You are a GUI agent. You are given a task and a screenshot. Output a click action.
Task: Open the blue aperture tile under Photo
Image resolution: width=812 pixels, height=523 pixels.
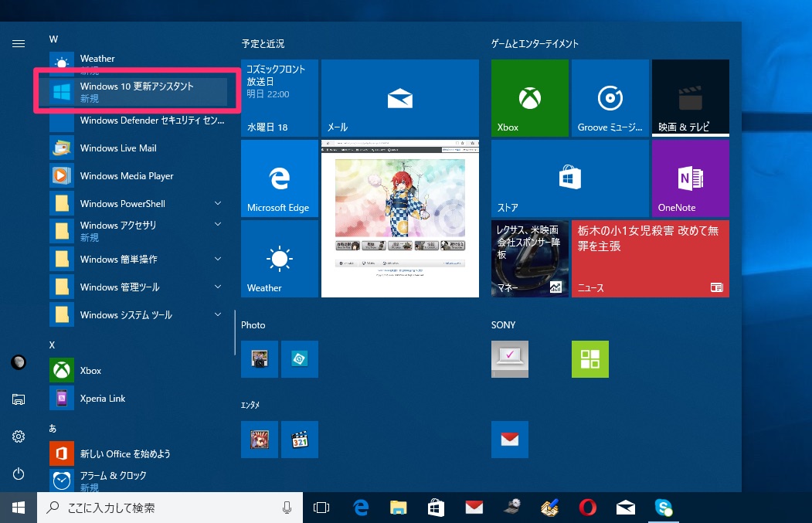(299, 359)
